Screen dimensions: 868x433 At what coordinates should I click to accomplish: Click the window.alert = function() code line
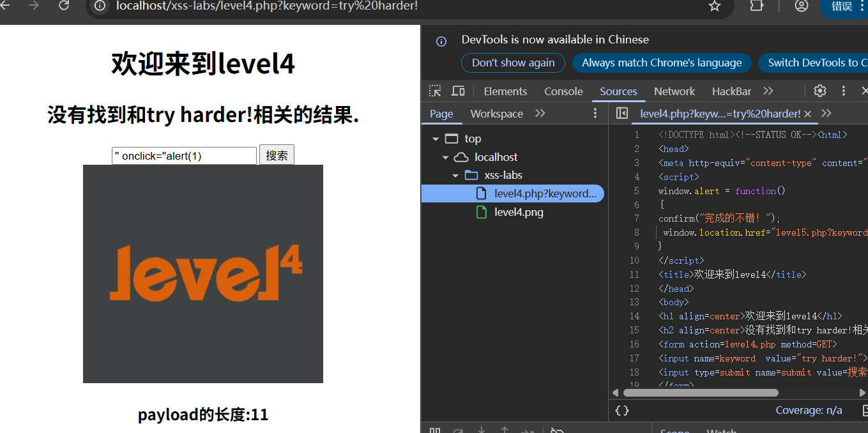click(x=722, y=191)
